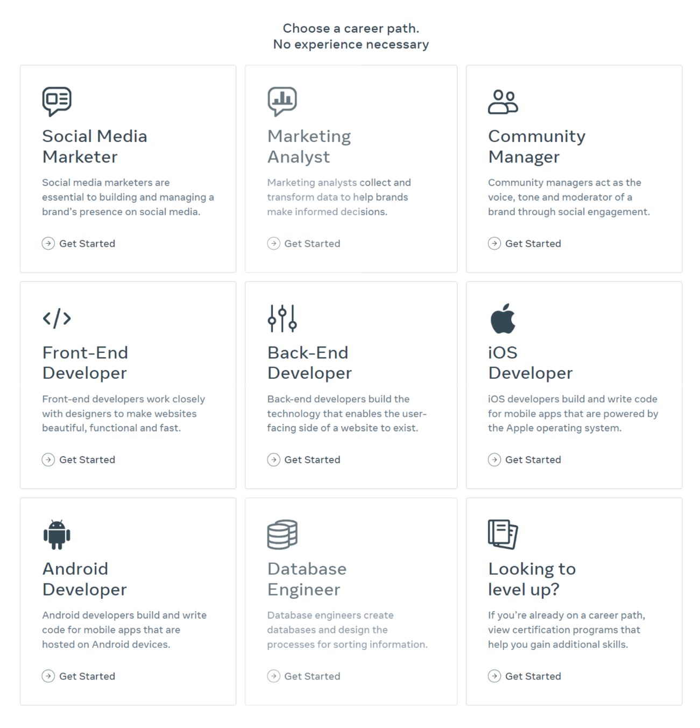Click the Community Manager people icon
This screenshot has height=728, width=700.
(503, 102)
